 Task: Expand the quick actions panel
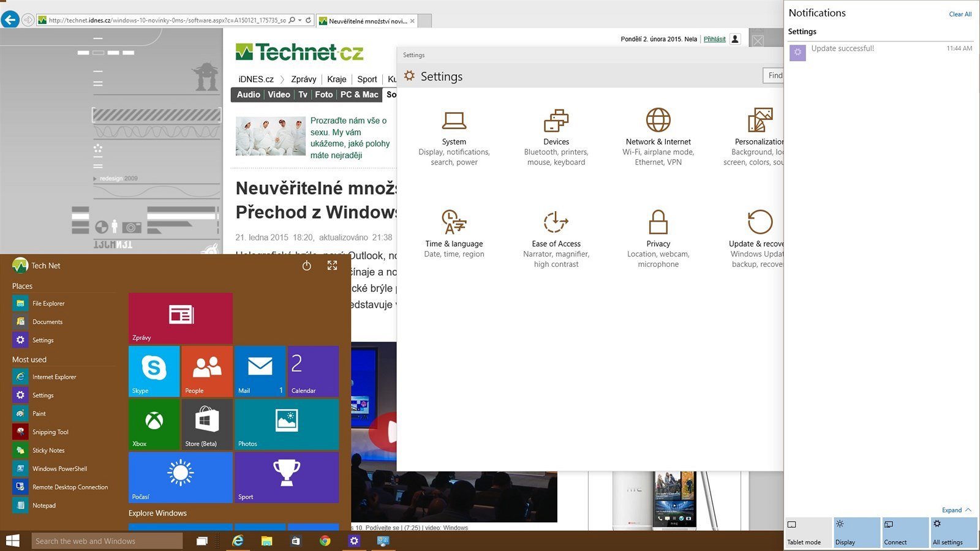956,510
